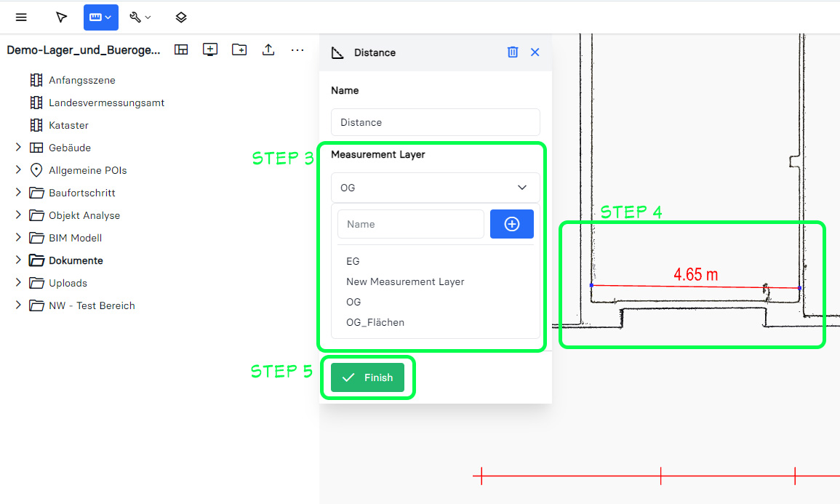Click the Distance name input field
The image size is (840, 504).
point(435,122)
